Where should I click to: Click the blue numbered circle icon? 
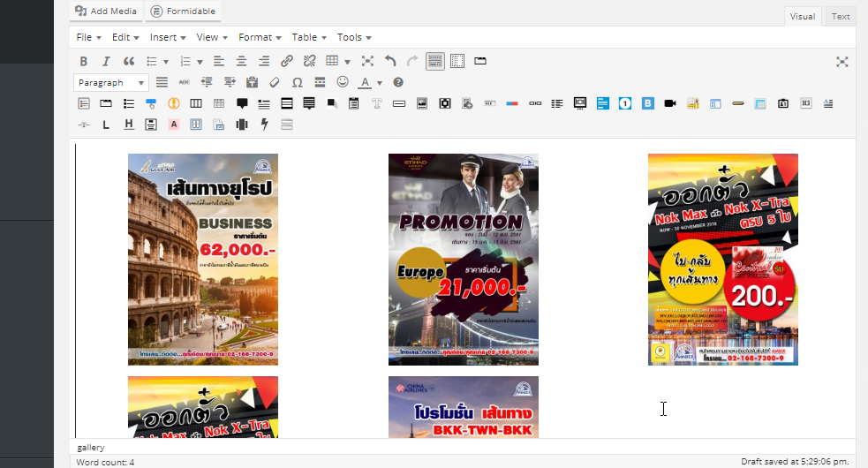tap(625, 103)
